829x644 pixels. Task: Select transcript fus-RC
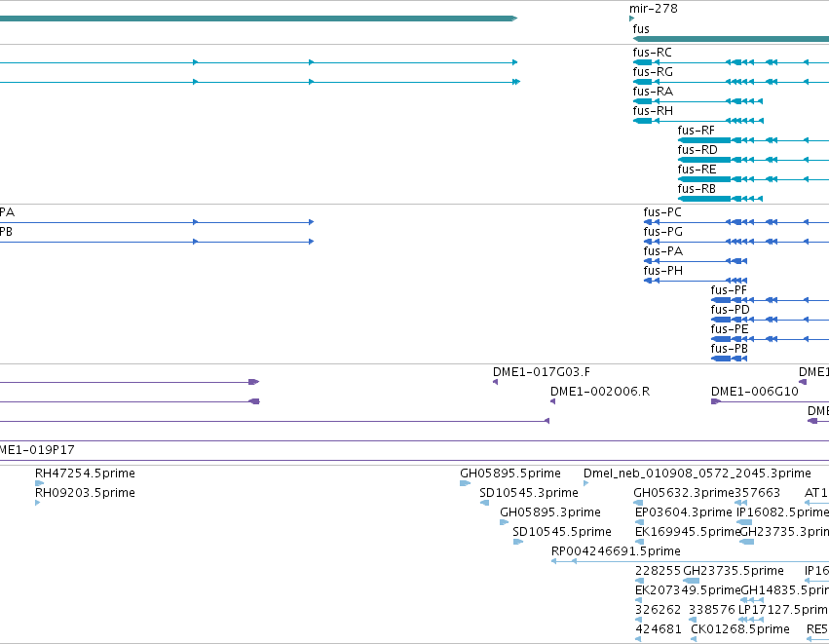coord(652,53)
